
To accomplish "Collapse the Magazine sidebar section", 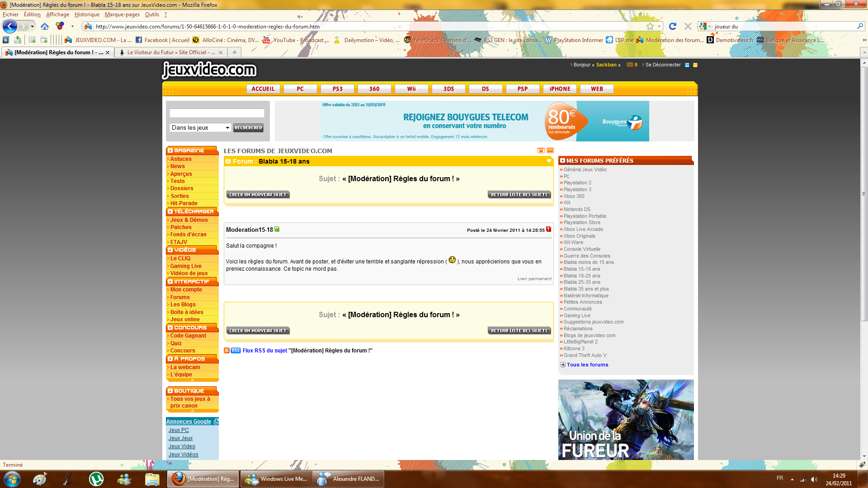I will tap(170, 150).
